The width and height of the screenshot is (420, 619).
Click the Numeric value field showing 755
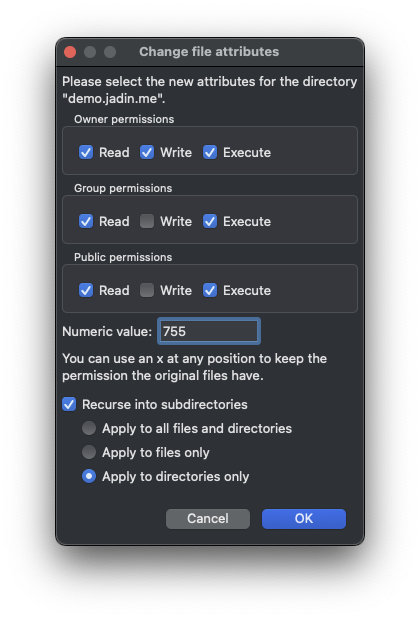click(209, 331)
